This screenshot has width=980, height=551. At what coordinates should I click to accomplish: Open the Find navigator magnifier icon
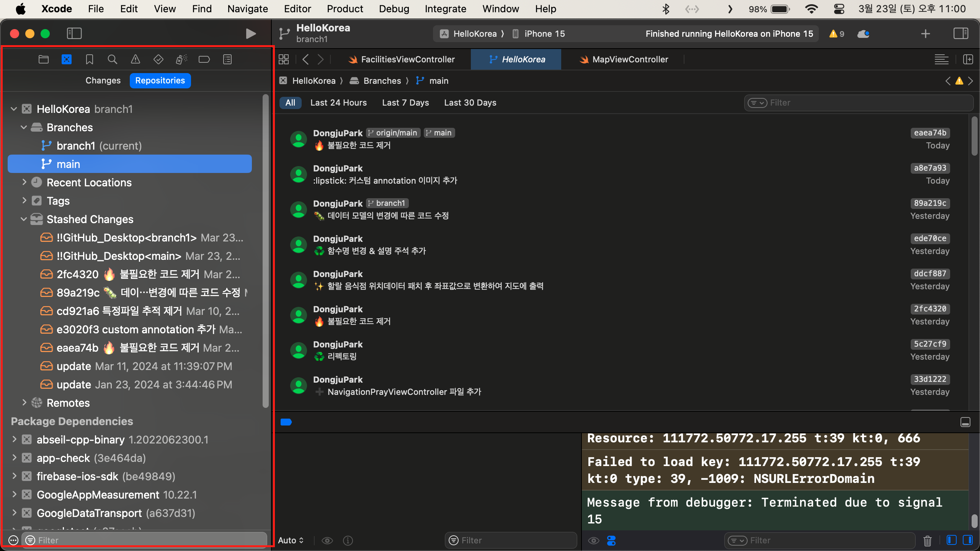112,59
